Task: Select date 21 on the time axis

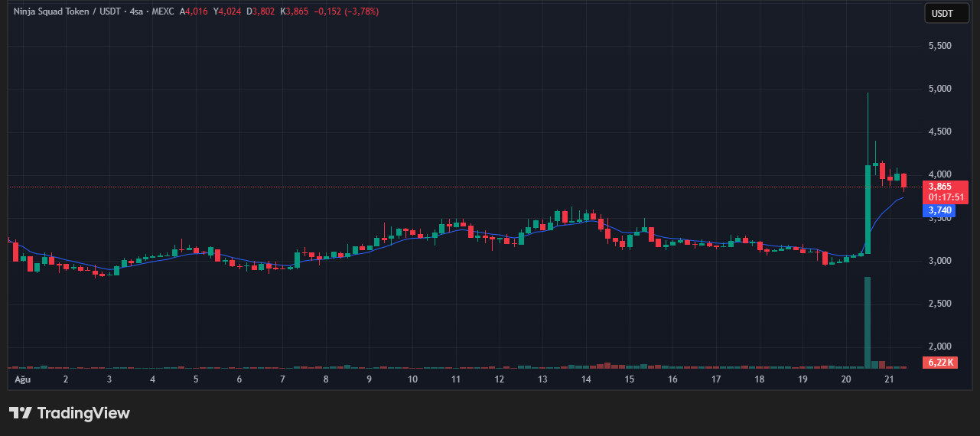Action: tap(889, 379)
